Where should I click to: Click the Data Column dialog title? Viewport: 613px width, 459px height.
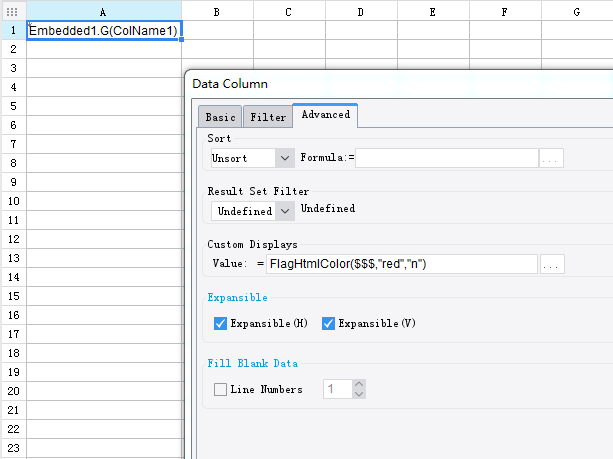tap(230, 84)
